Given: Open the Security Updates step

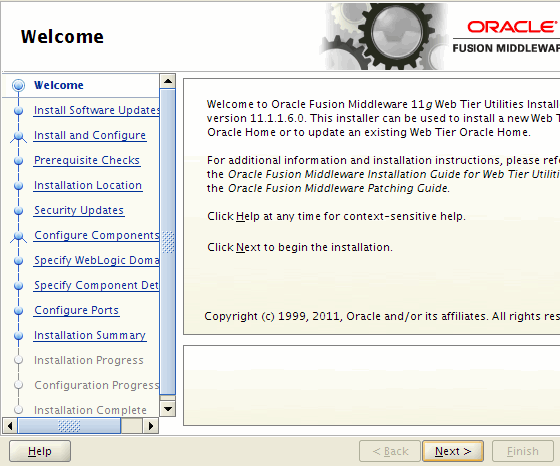Looking at the screenshot, I should pos(79,210).
